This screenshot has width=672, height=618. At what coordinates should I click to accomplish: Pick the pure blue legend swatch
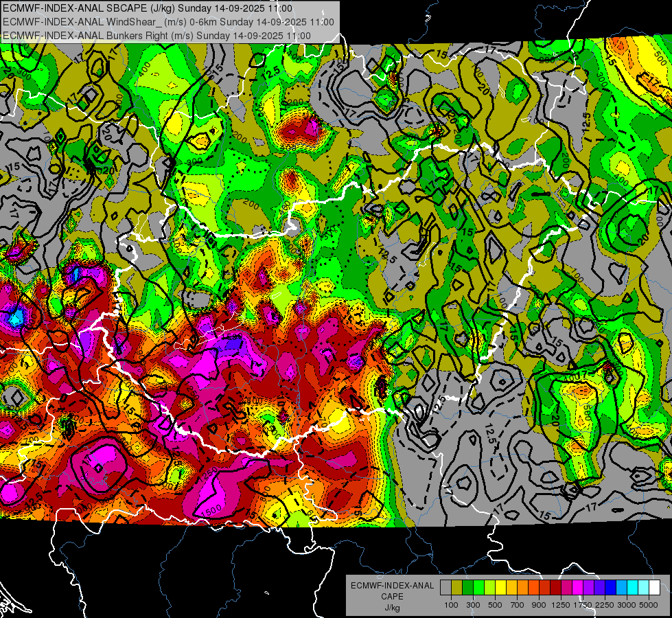click(x=611, y=588)
